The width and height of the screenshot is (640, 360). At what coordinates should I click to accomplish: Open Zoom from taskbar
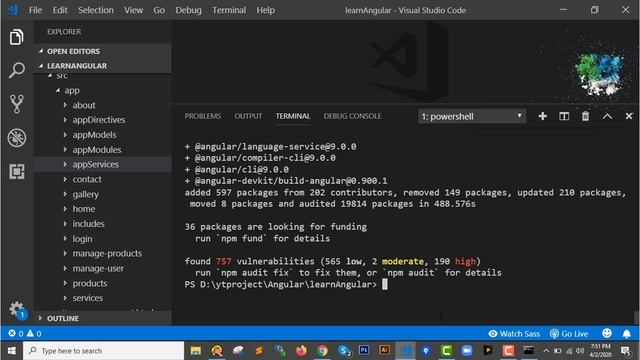click(x=467, y=350)
